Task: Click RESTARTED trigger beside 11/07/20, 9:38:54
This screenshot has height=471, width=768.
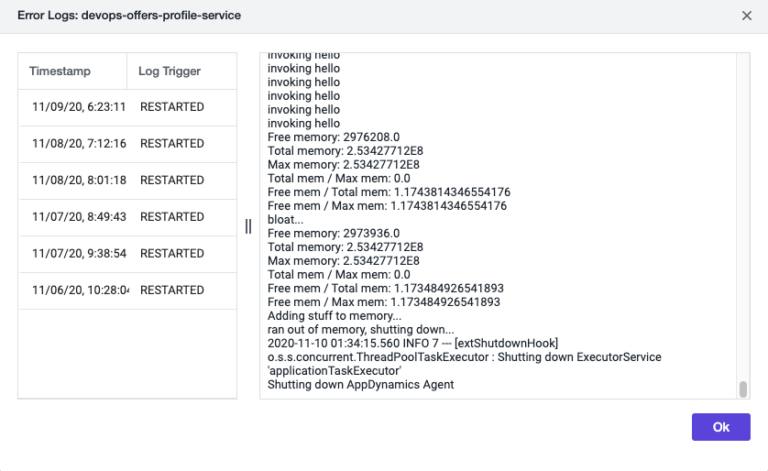Action: click(172, 254)
